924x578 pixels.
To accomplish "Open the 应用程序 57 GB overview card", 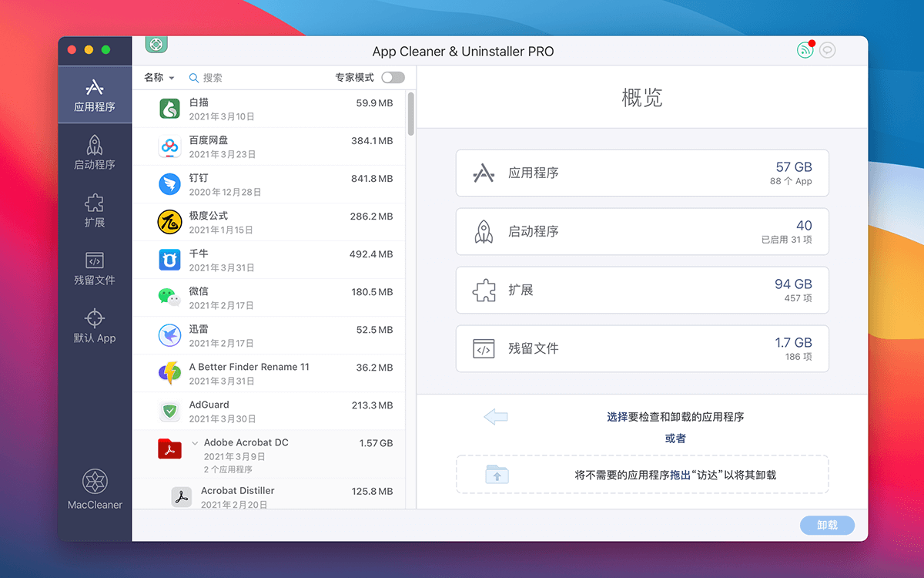I will click(642, 173).
